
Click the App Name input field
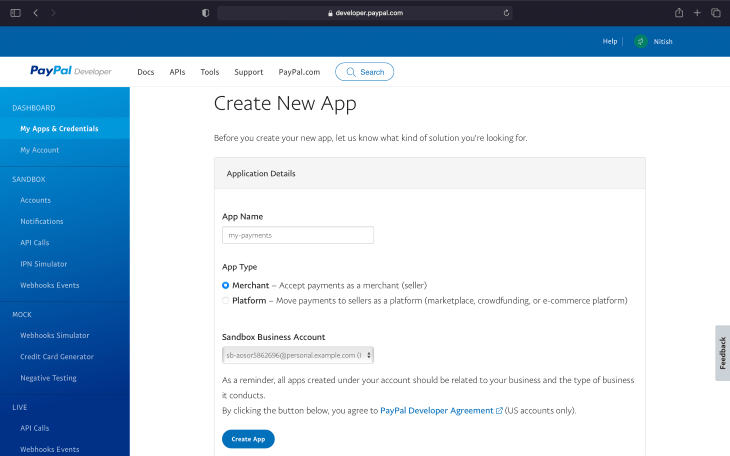[x=298, y=235]
